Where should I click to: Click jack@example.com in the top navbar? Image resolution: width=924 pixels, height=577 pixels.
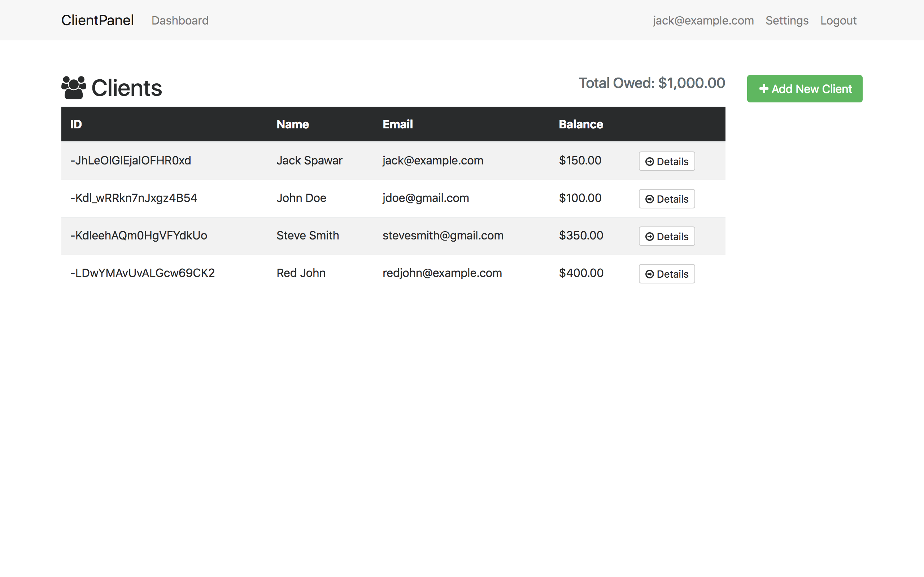[703, 20]
